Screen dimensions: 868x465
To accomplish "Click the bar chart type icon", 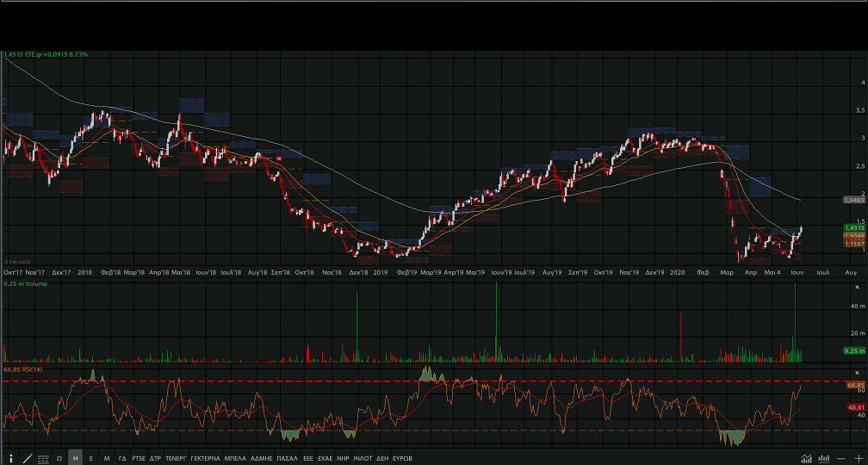I will (x=824, y=458).
